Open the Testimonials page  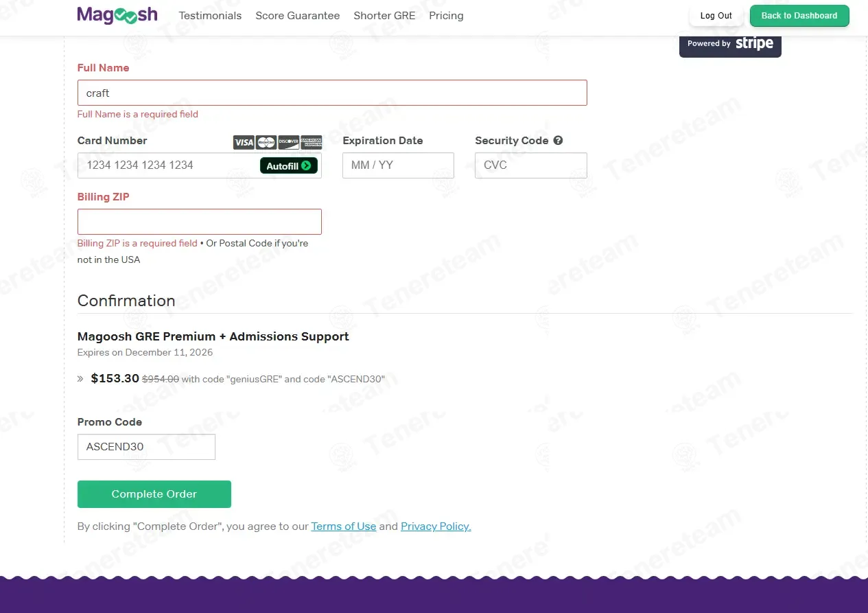coord(210,16)
